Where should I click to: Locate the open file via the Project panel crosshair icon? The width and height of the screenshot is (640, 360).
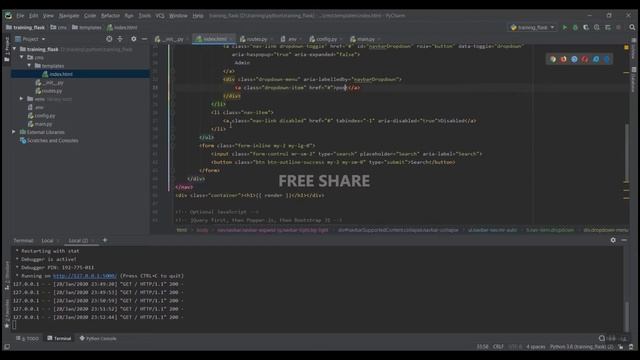109,39
